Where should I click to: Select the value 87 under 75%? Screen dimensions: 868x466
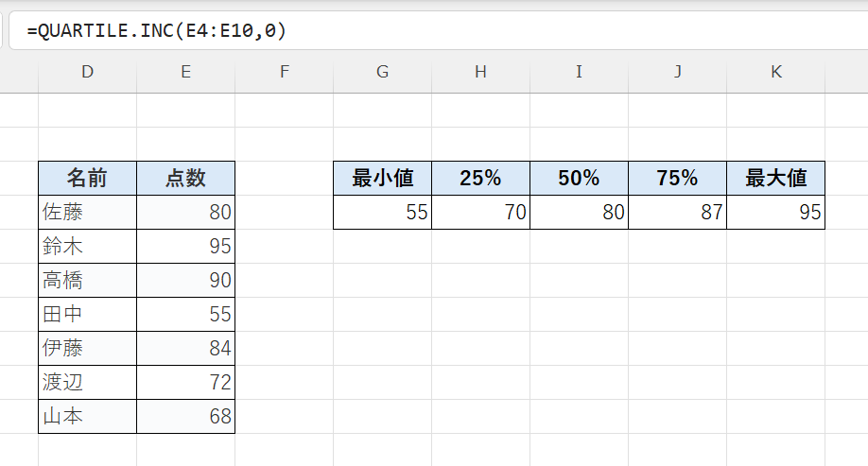point(677,212)
